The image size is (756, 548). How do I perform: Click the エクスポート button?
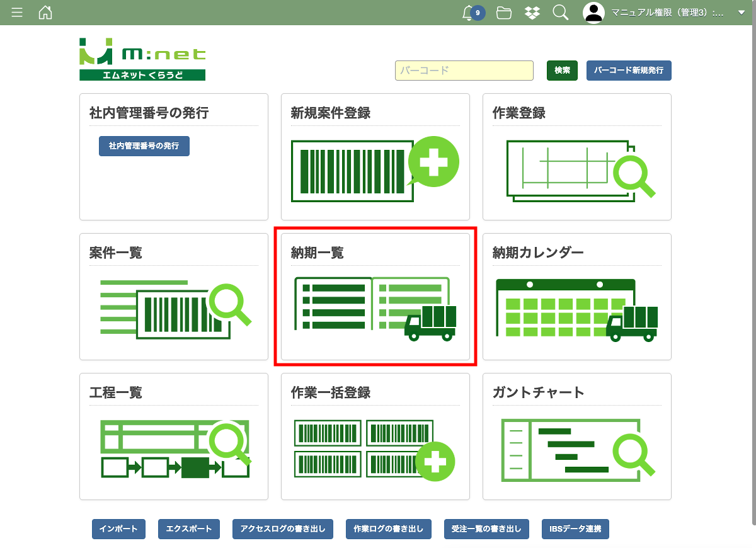tap(189, 529)
